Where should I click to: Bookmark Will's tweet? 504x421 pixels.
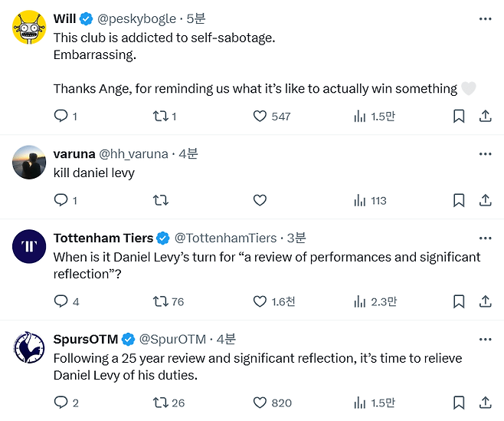point(458,117)
